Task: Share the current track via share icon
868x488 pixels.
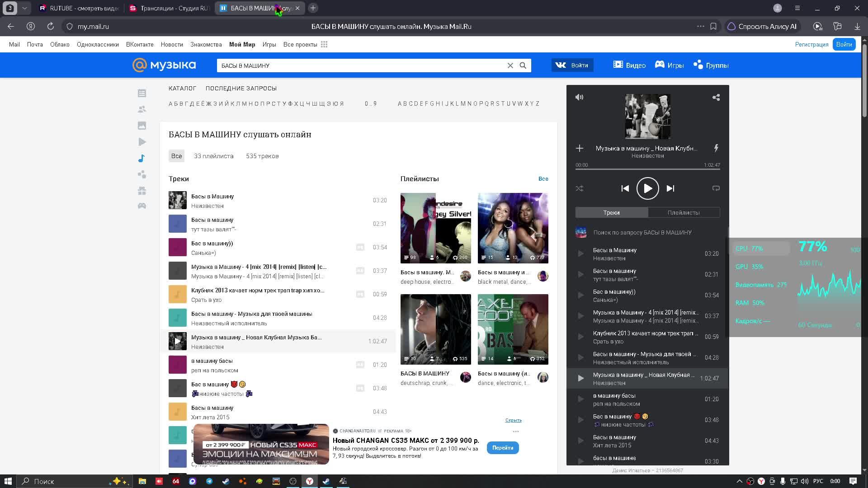Action: 716,97
